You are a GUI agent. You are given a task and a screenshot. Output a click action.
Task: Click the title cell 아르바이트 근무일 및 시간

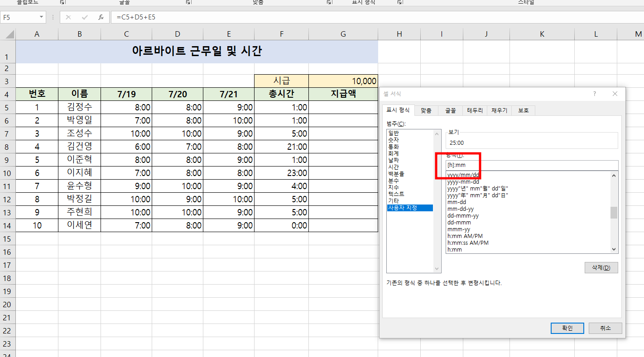tap(197, 51)
